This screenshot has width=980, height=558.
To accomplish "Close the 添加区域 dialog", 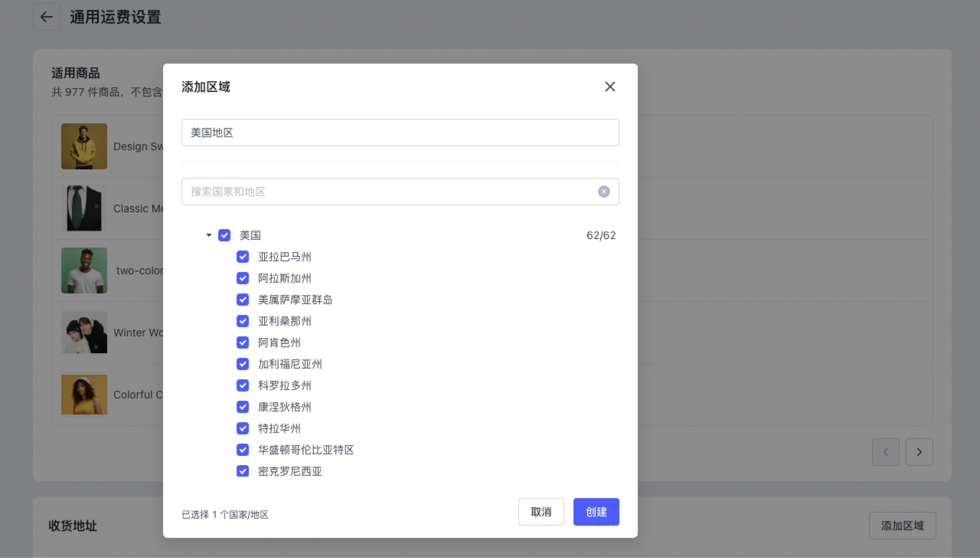I will [x=610, y=87].
